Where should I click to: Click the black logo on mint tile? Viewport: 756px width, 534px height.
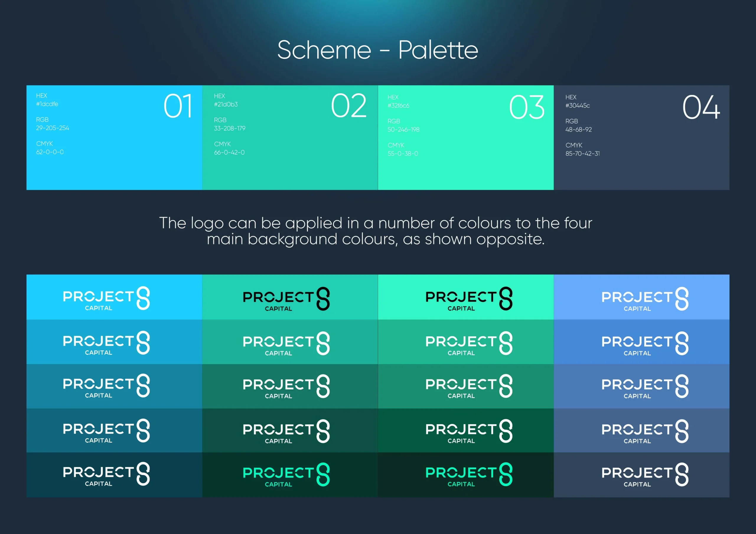click(x=469, y=299)
